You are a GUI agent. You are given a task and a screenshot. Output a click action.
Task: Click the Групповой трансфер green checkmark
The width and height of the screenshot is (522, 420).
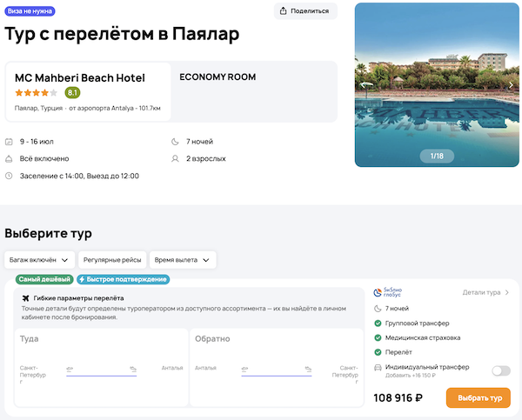point(378,323)
